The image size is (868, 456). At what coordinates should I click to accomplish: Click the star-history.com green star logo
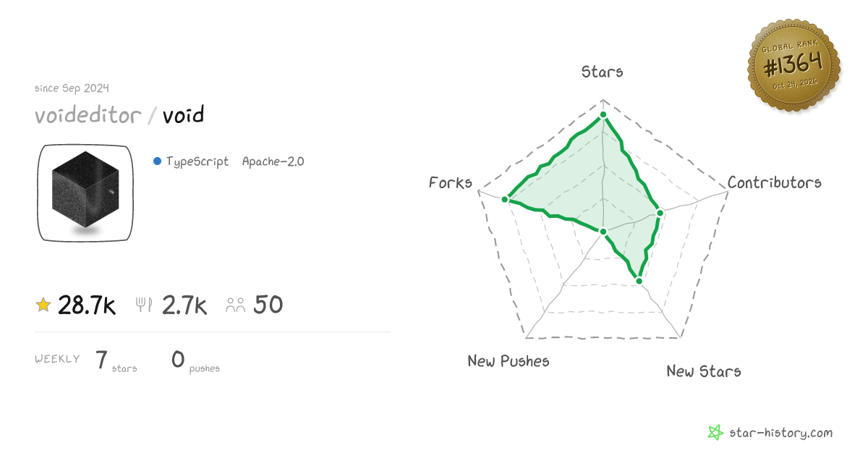[x=715, y=433]
